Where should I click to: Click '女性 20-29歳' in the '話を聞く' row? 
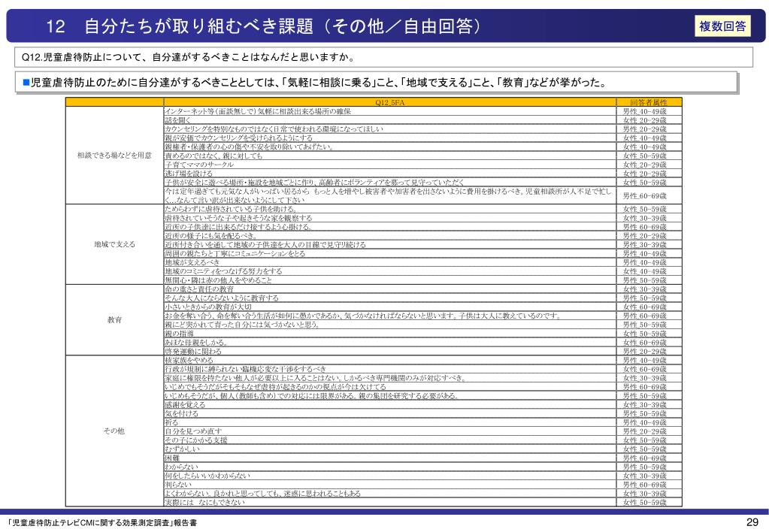click(x=644, y=120)
